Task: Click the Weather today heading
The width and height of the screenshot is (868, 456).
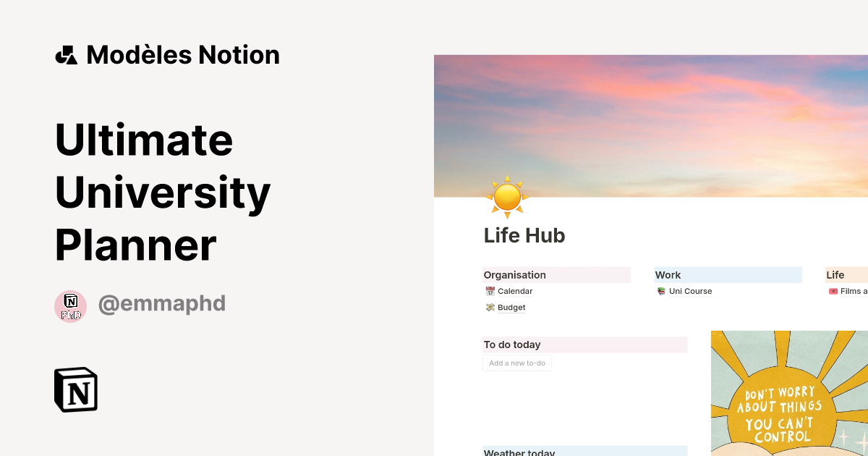Action: [519, 452]
